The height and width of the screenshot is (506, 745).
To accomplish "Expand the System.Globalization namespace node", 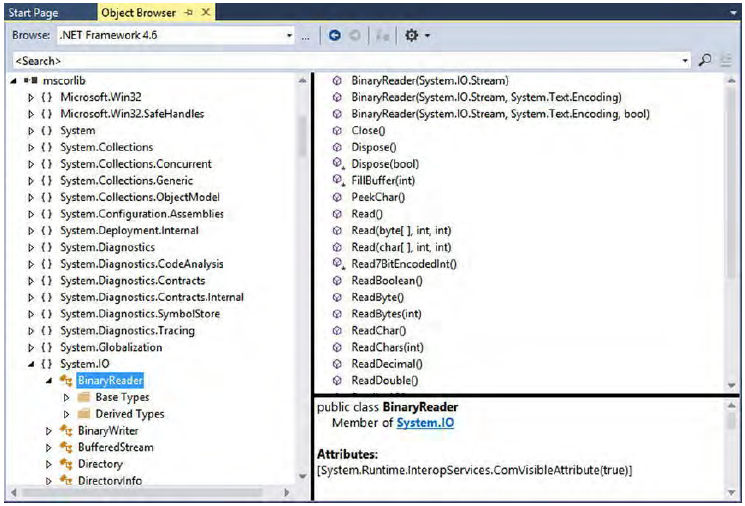I will (x=31, y=347).
